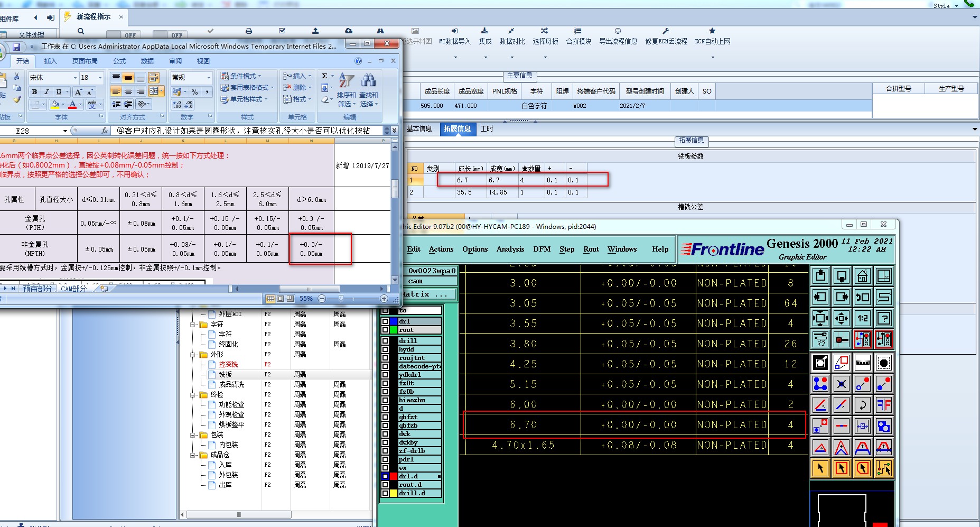Open Excel help question mark icon
Viewport: 980px width, 527px height.
point(358,61)
